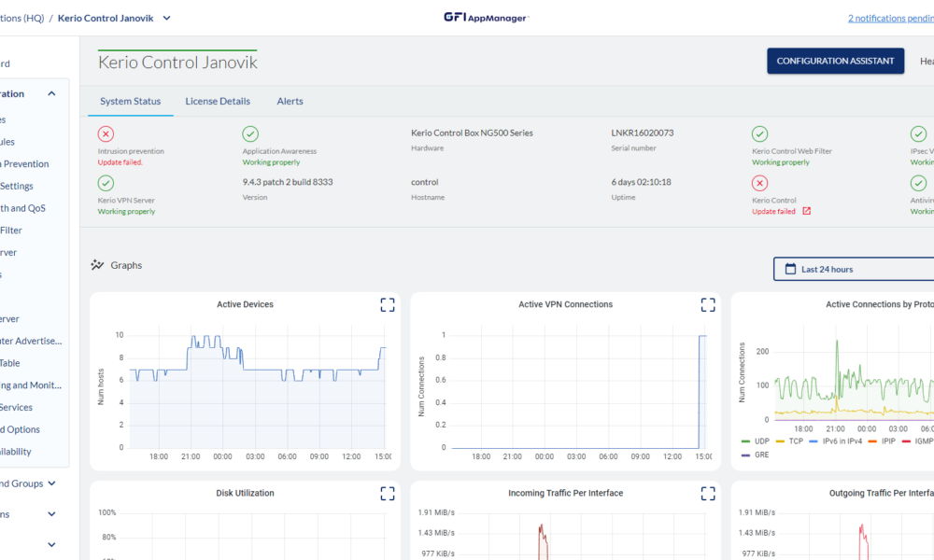Image resolution: width=934 pixels, height=560 pixels.
Task: Expand the Active VPN Connections graph
Action: click(x=708, y=305)
